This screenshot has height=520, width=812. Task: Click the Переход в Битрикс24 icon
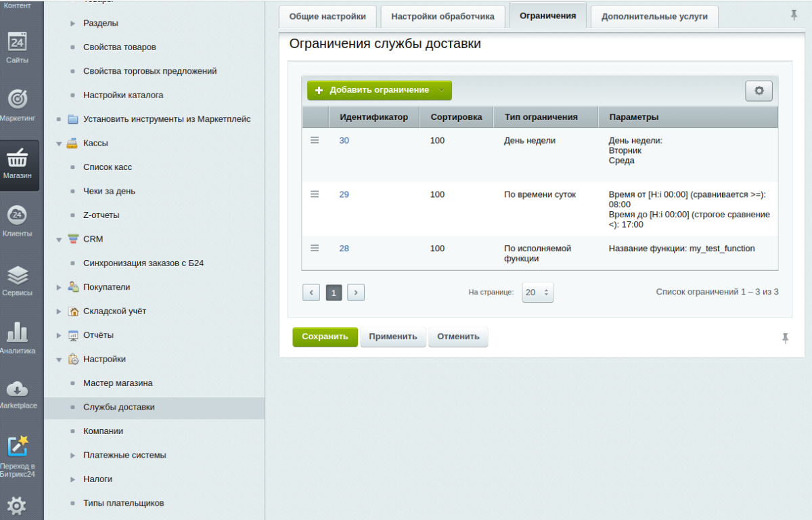[20, 443]
